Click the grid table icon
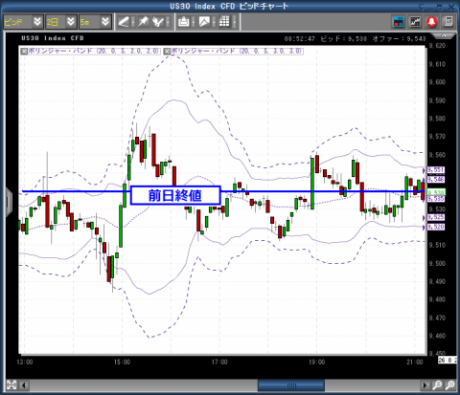 click(x=224, y=22)
